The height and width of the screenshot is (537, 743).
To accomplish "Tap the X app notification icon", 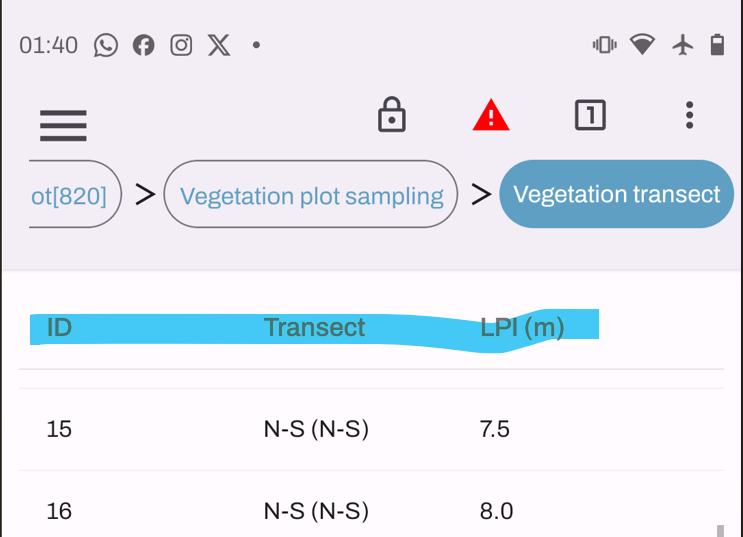I will (219, 45).
